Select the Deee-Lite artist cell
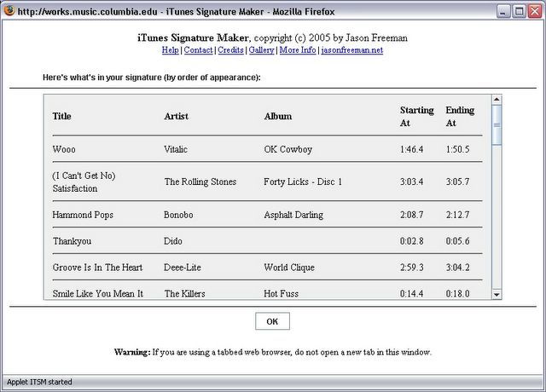The width and height of the screenshot is (546, 392). tap(183, 268)
